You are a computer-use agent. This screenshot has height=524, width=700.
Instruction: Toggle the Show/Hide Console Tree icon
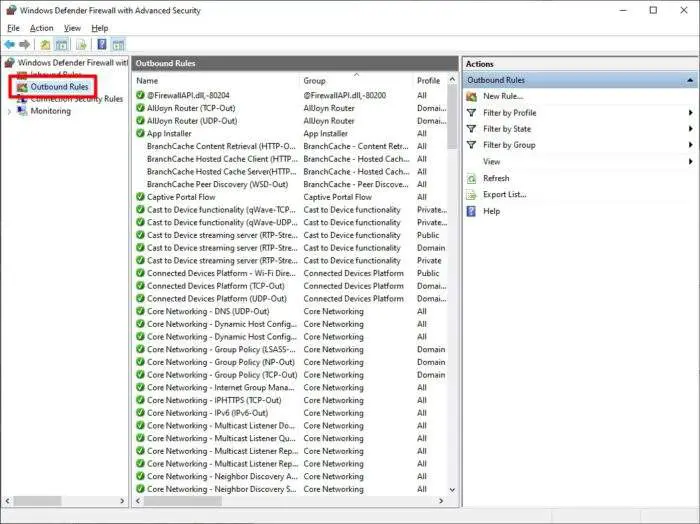coord(62,44)
